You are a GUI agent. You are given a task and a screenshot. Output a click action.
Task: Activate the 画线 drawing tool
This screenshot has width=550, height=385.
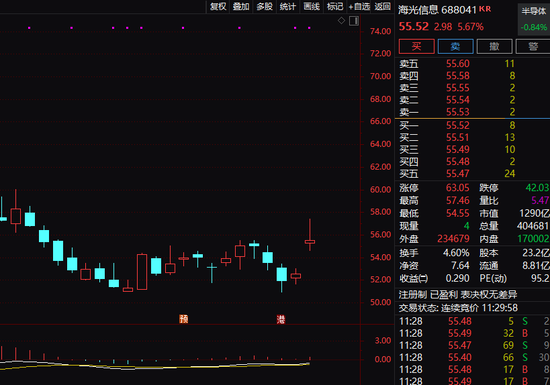point(311,6)
